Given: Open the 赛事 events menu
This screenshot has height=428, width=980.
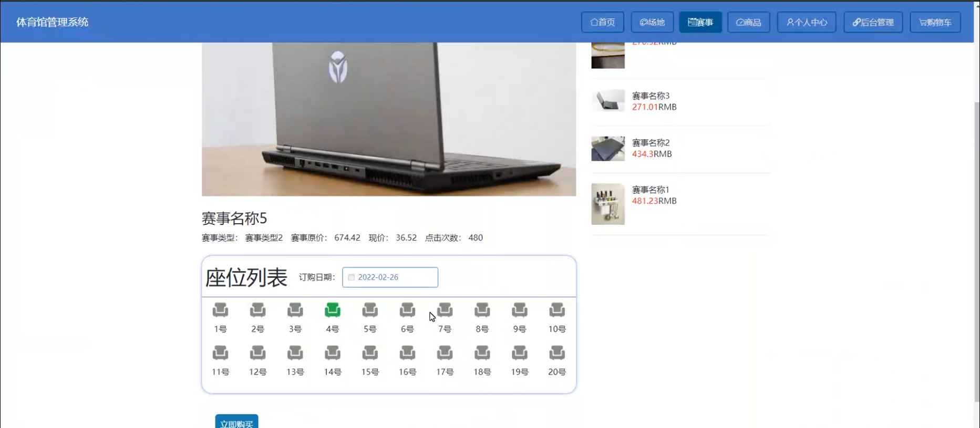Looking at the screenshot, I should coord(700,22).
